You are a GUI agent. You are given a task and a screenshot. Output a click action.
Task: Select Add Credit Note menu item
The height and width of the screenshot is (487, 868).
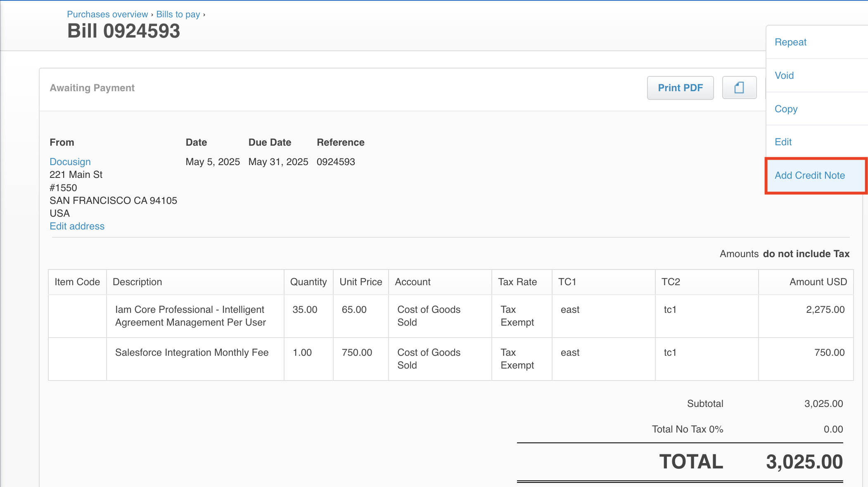816,175
